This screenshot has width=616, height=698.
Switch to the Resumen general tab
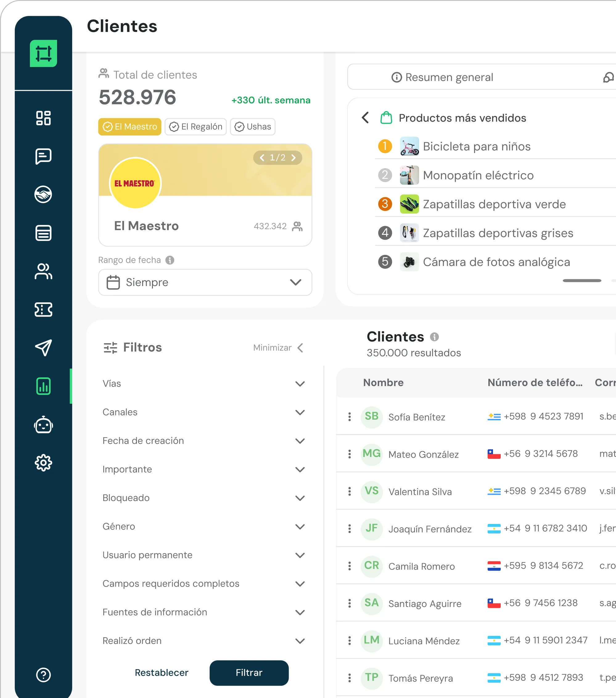point(442,77)
